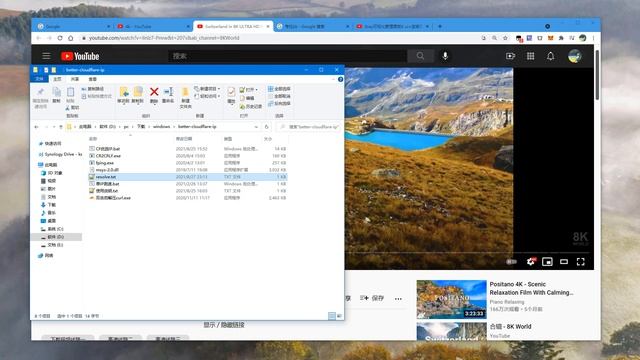Image resolution: width=640 pixels, height=360 pixels.
Task: Select Quick access in navigation pane
Action: (x=50, y=144)
